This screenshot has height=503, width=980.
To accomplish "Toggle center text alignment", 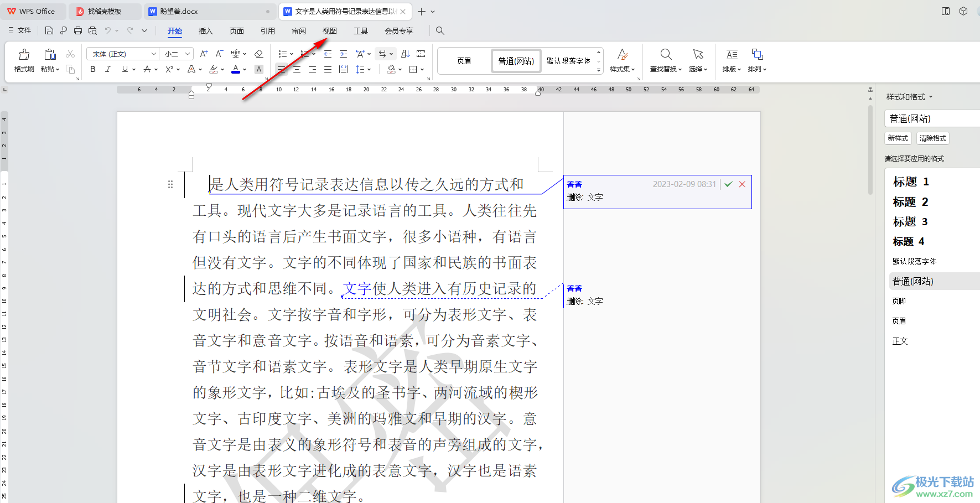I will (x=297, y=69).
